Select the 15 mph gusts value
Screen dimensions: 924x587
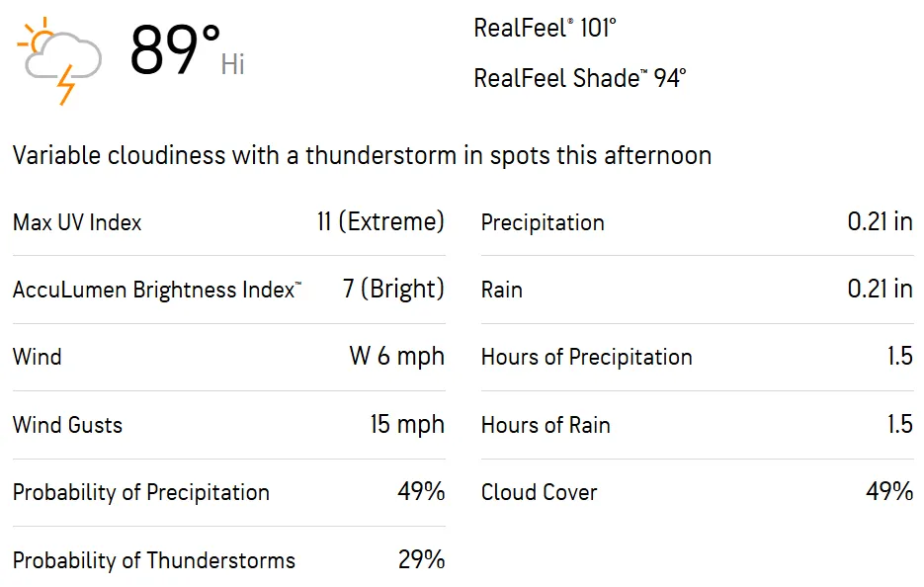pos(407,424)
